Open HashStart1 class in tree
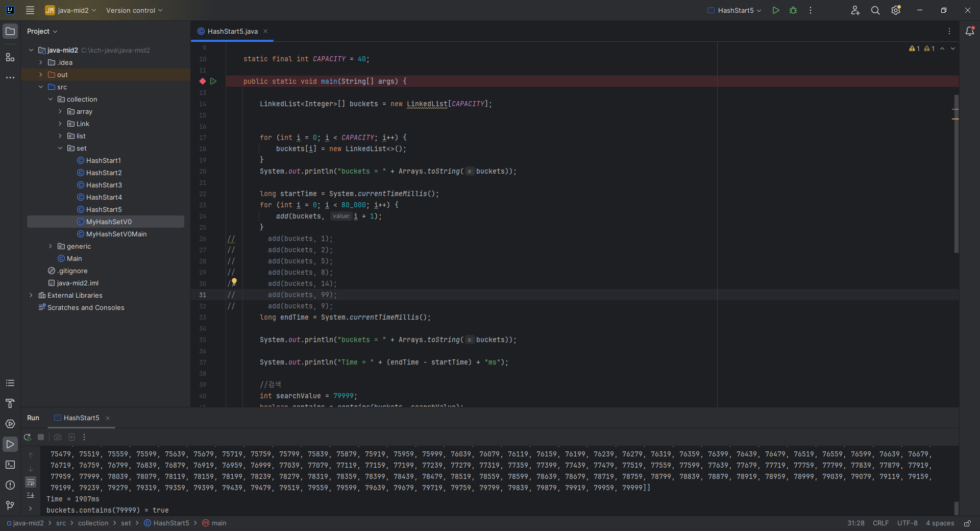The width and height of the screenshot is (980, 531). 103,160
